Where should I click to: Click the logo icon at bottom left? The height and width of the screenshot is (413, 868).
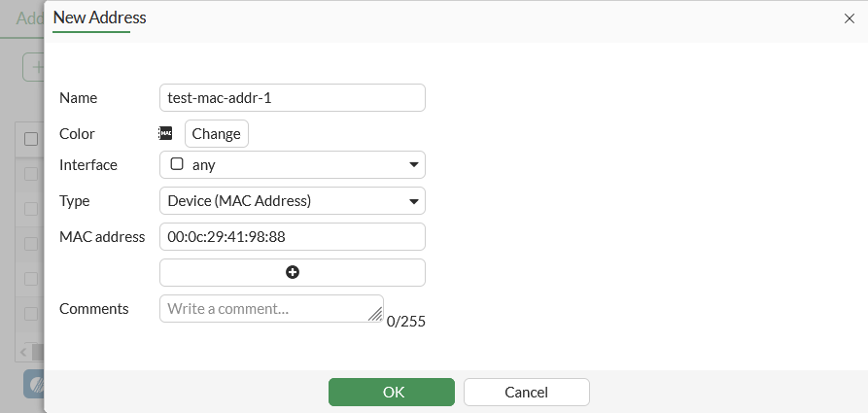click(35, 384)
